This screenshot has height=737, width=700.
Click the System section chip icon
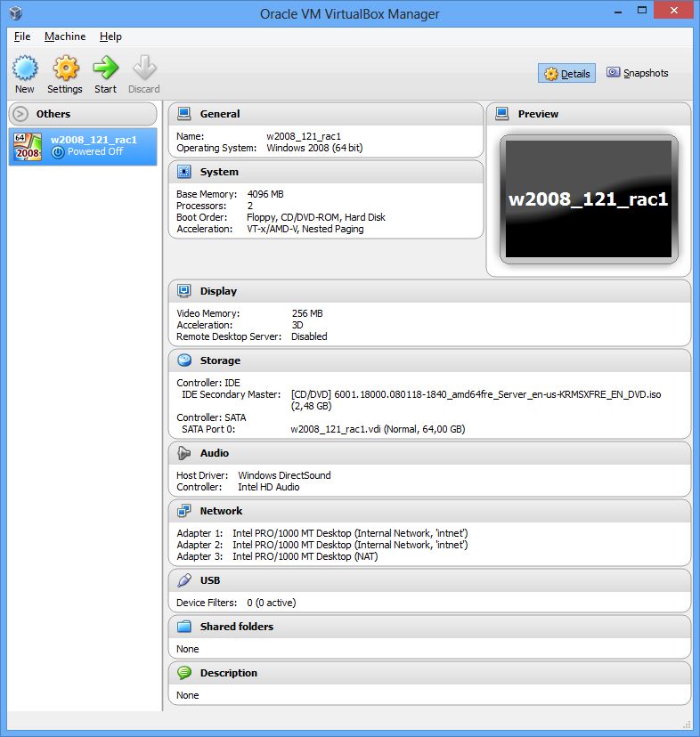184,172
